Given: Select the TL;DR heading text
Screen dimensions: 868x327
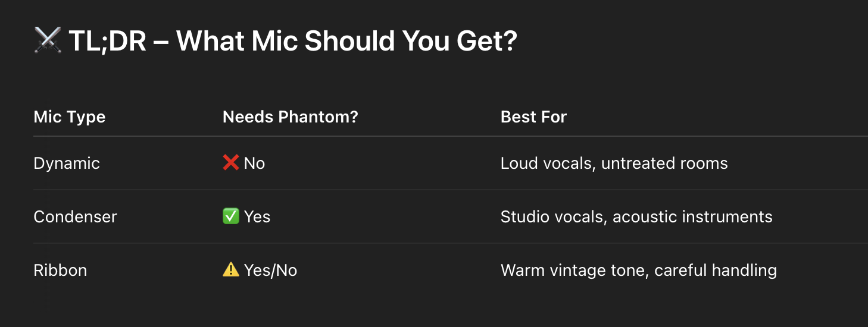Looking at the screenshot, I should click(x=292, y=41).
